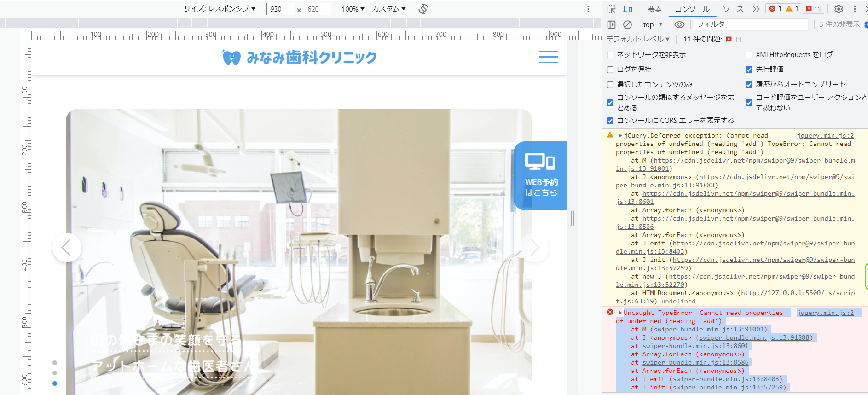Viewport: 868px width, 395px height.
Task: Open swiper-bundle.min.js:13:57259 link in error
Action: click(728, 387)
